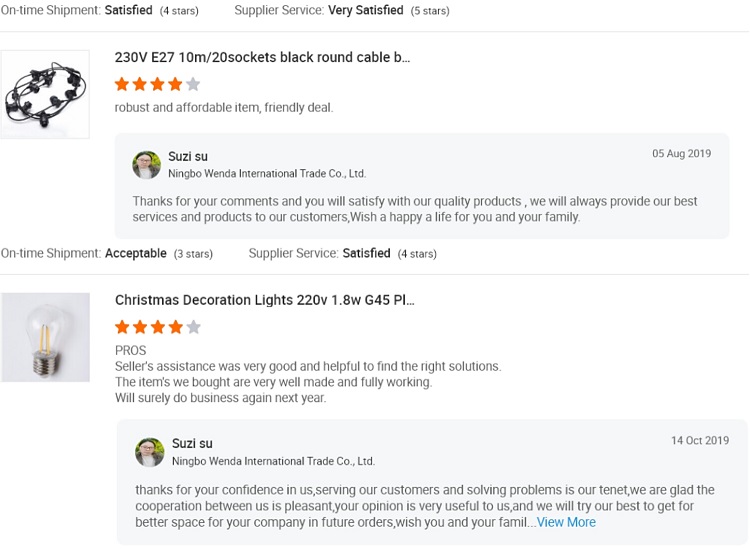
Task: Click the fourth star of Christmas lights review
Action: pos(176,327)
